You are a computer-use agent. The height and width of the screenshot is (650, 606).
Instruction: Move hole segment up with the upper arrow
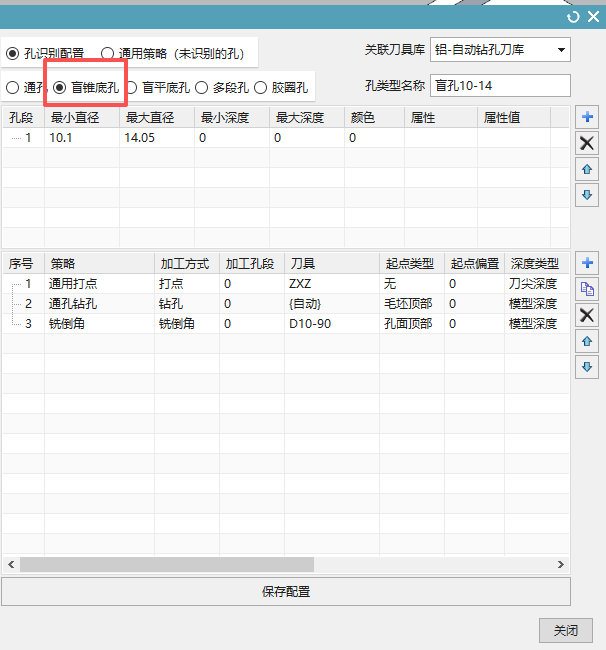(x=587, y=169)
